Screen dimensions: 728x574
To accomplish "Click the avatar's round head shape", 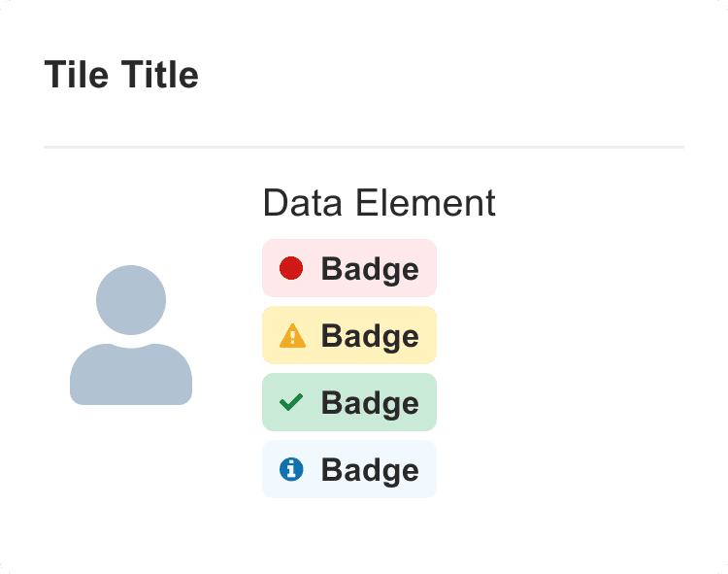I will [x=131, y=299].
